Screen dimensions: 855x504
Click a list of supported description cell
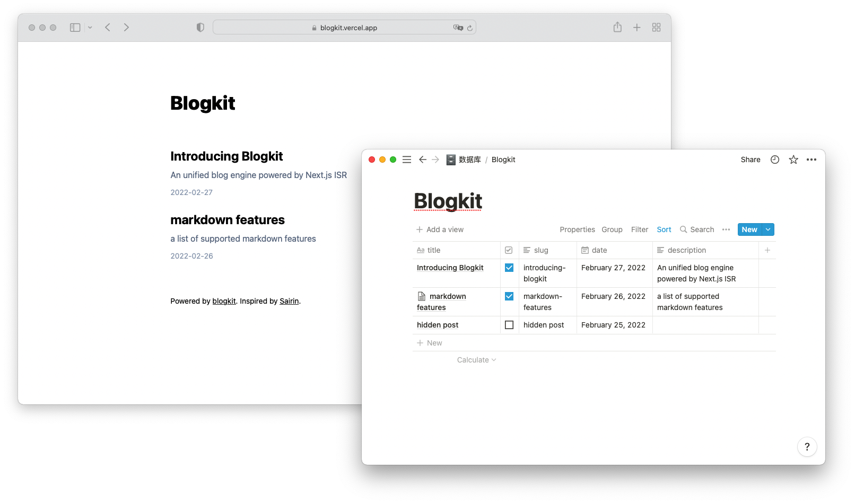705,302
